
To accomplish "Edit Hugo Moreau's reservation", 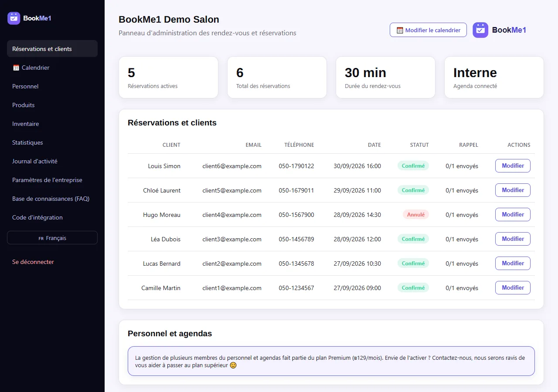I will tap(513, 214).
